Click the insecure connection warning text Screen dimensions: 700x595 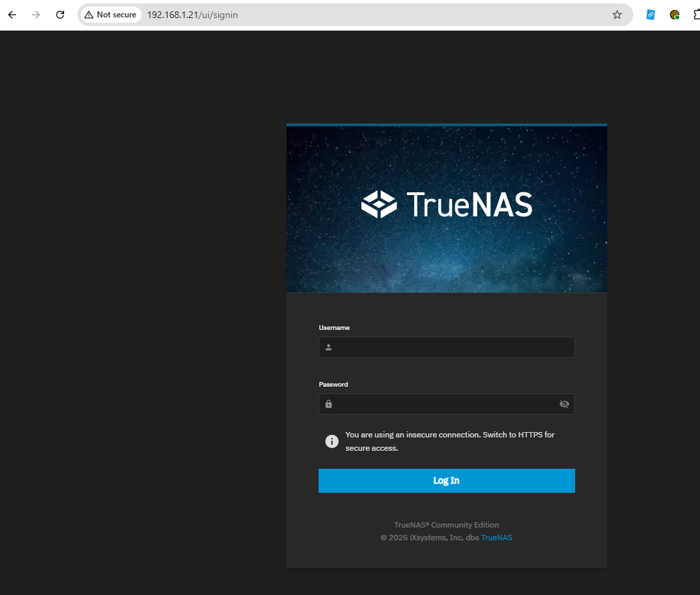450,441
